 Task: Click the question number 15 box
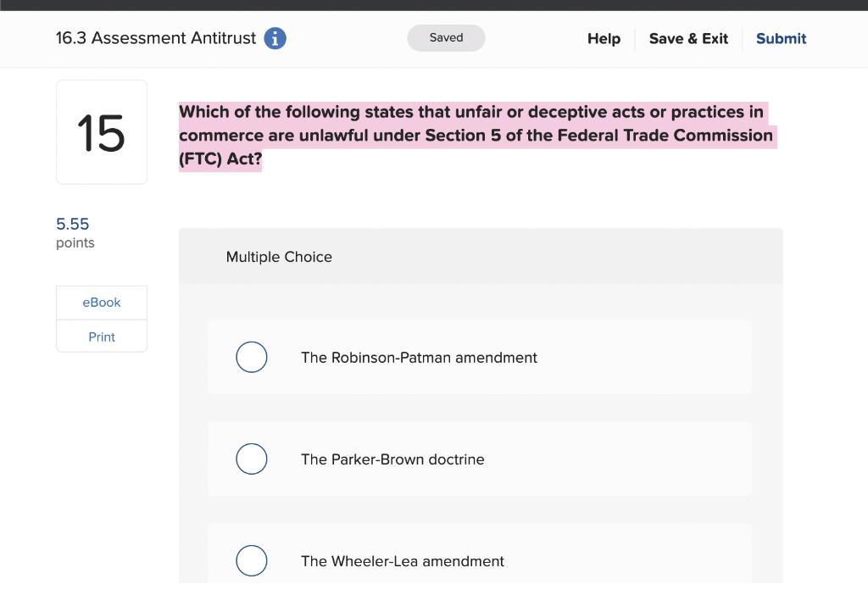pyautogui.click(x=101, y=131)
